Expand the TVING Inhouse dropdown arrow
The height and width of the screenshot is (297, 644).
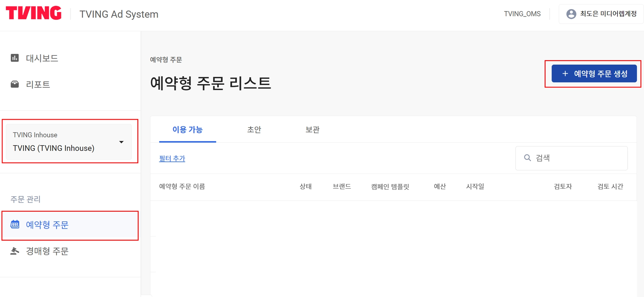[x=121, y=142]
